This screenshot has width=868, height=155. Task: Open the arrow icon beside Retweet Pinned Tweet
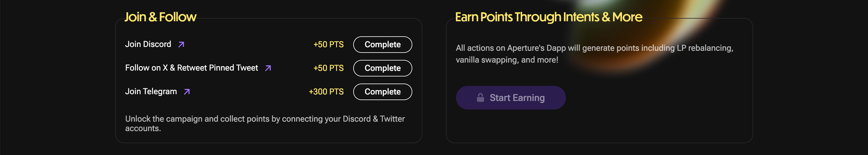click(268, 68)
